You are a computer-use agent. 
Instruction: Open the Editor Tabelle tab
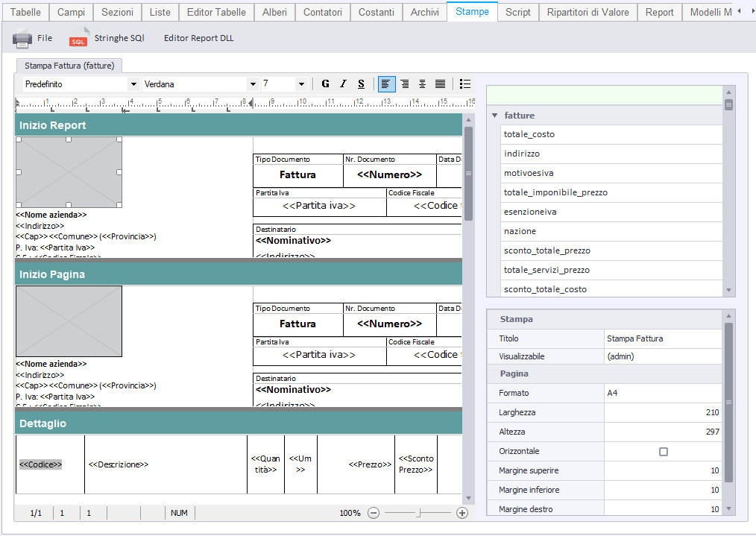[215, 12]
